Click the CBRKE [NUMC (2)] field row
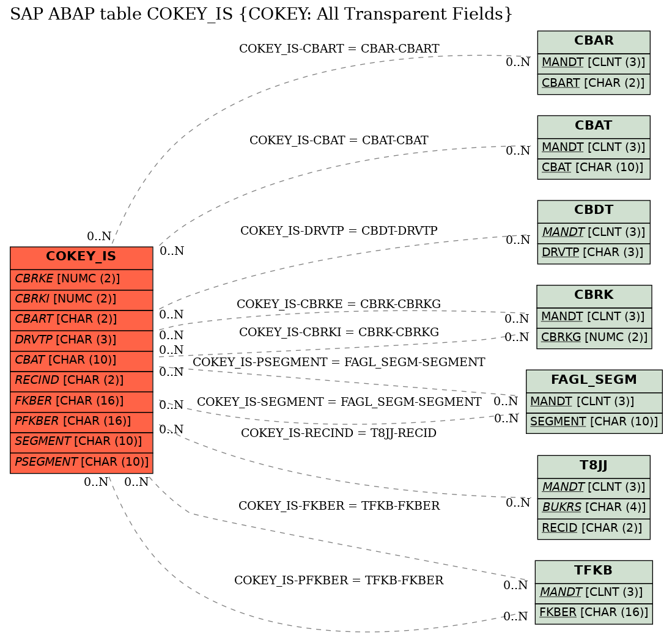 pos(81,280)
